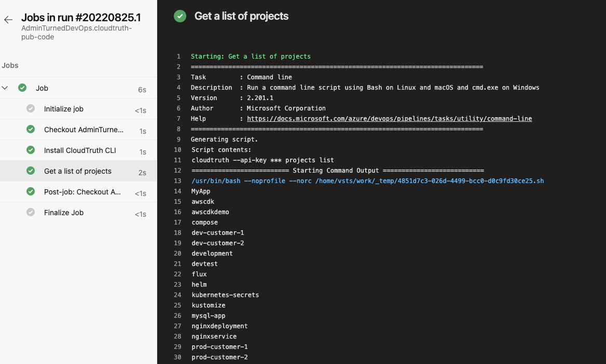The image size is (606, 364).
Task: Click the large green success icon in log header
Action: [180, 16]
